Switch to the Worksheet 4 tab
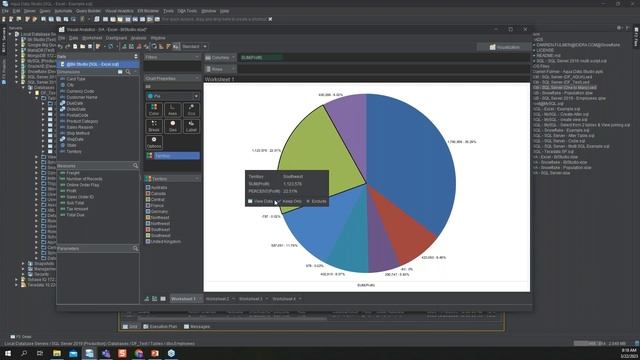The height and width of the screenshot is (360, 640). coord(284,299)
